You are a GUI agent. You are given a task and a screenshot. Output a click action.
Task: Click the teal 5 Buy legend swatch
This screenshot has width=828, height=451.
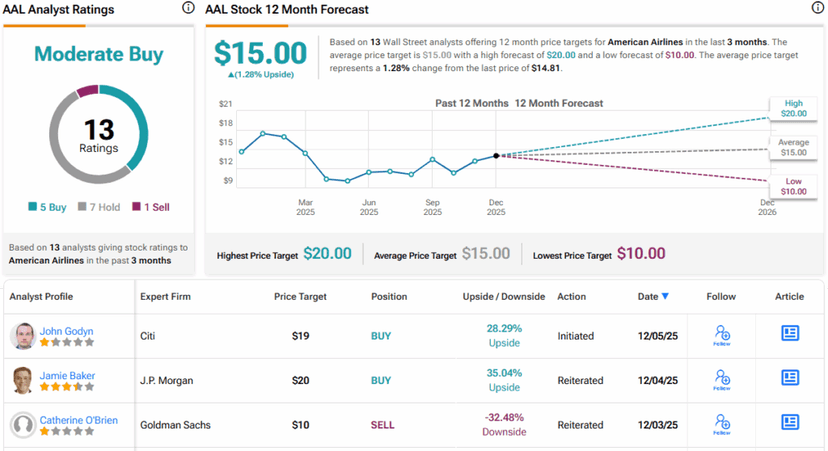click(33, 207)
